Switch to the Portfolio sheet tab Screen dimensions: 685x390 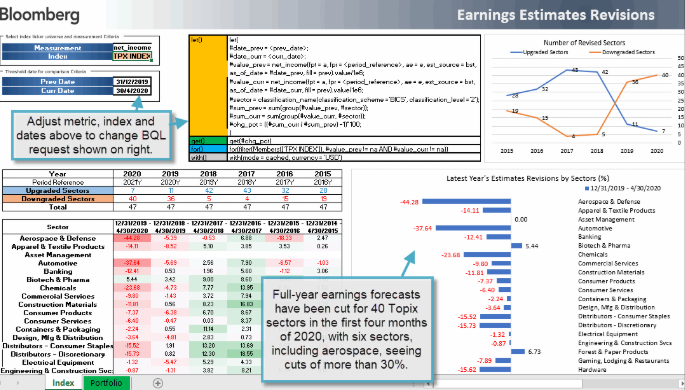(x=106, y=383)
